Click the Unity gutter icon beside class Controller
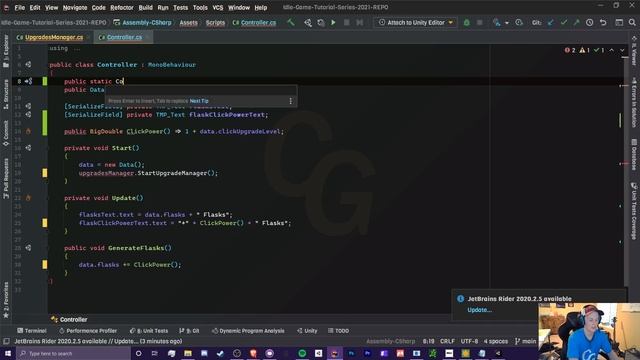This screenshot has width=640, height=360. click(28, 64)
